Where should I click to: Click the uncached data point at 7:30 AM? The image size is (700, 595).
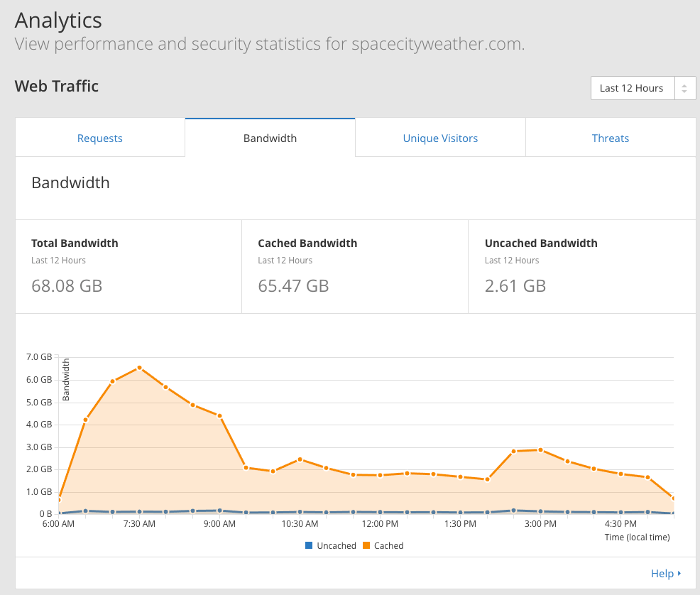(139, 511)
